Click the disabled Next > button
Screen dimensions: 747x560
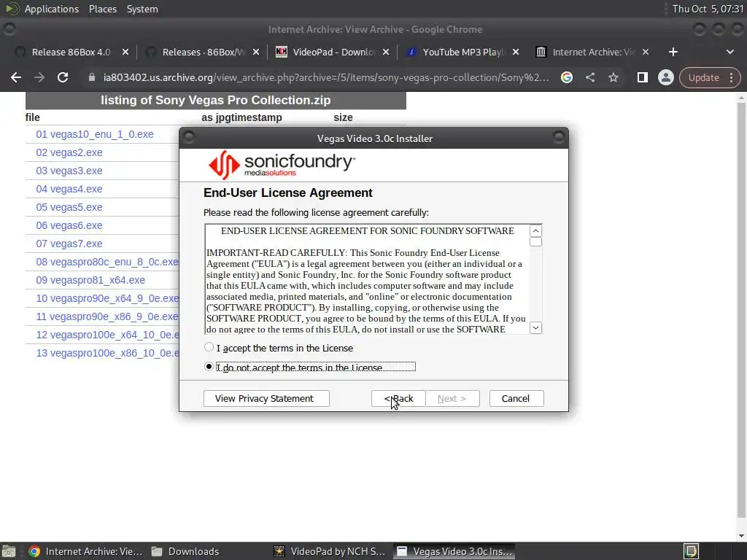pyautogui.click(x=452, y=399)
